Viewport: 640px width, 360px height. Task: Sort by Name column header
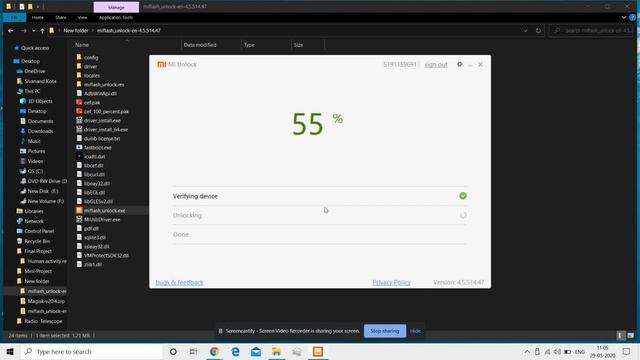82,45
